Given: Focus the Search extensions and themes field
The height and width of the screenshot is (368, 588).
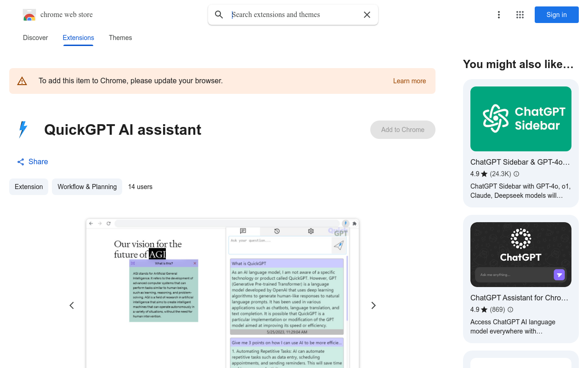Looking at the screenshot, I should tap(294, 15).
